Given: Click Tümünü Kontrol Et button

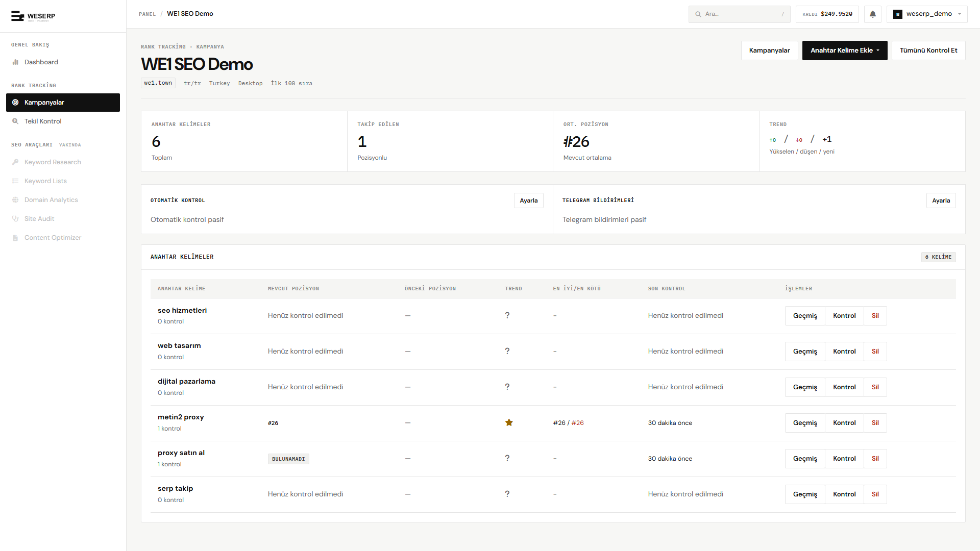Looking at the screenshot, I should coord(928,51).
